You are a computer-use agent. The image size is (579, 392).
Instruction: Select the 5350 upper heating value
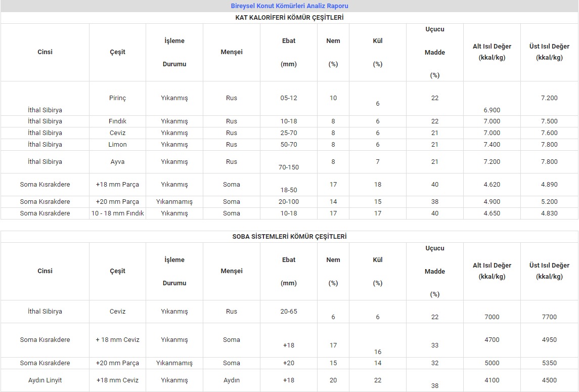coord(549,363)
